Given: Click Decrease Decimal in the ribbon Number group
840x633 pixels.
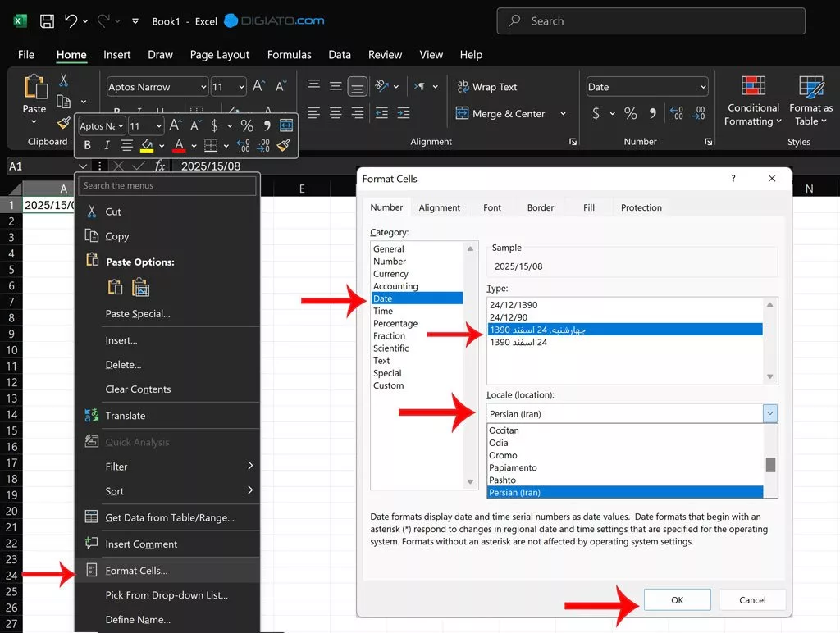Looking at the screenshot, I should pos(699,113).
